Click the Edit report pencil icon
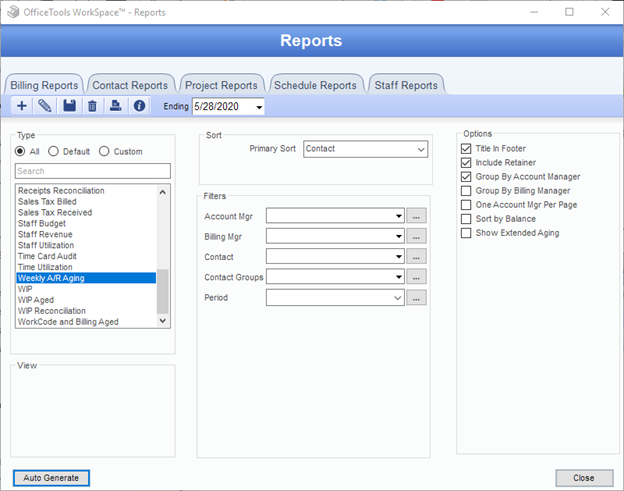Image resolution: width=624 pixels, height=491 pixels. (x=45, y=106)
